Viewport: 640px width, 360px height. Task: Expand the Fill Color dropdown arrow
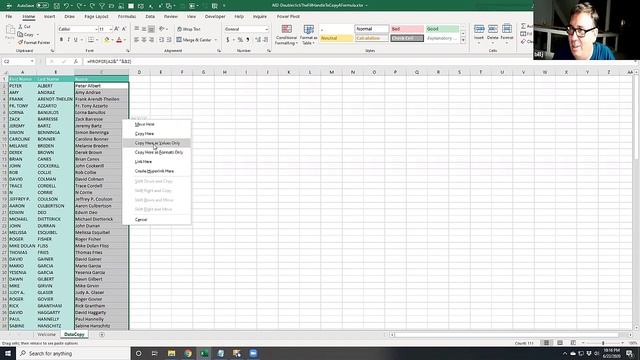[x=112, y=40]
